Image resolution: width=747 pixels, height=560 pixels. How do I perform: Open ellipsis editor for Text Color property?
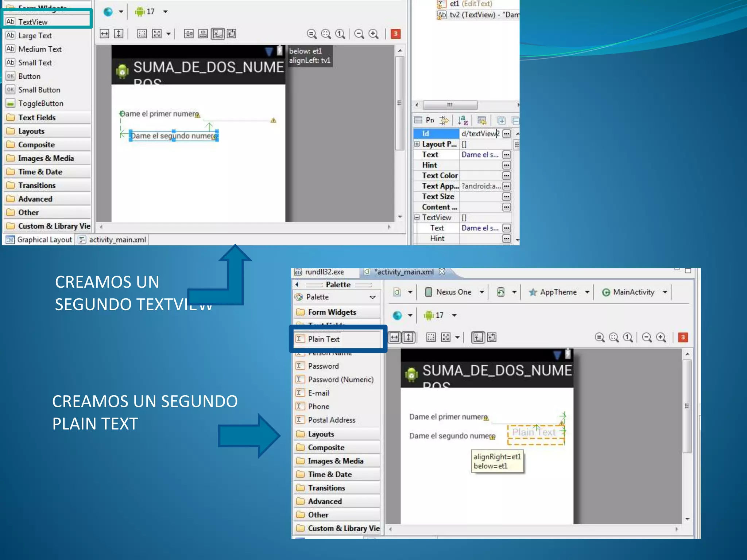click(506, 176)
